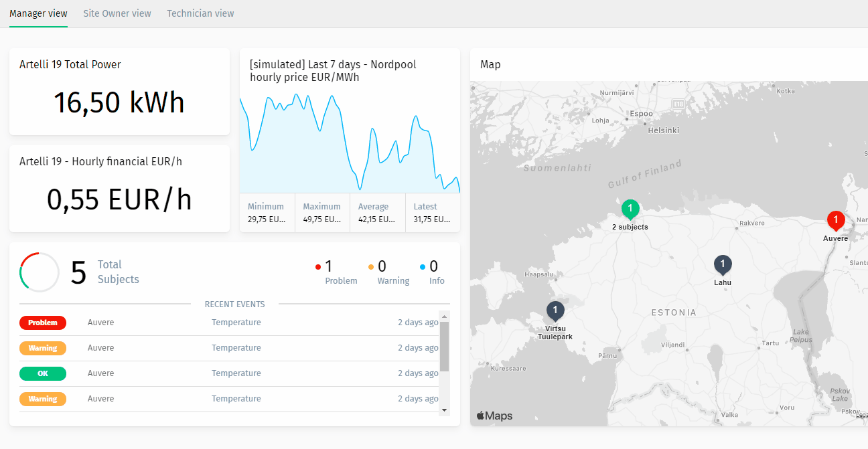This screenshot has width=868, height=449.
Task: Click the Artelli 19 Total Power card
Action: point(119,92)
